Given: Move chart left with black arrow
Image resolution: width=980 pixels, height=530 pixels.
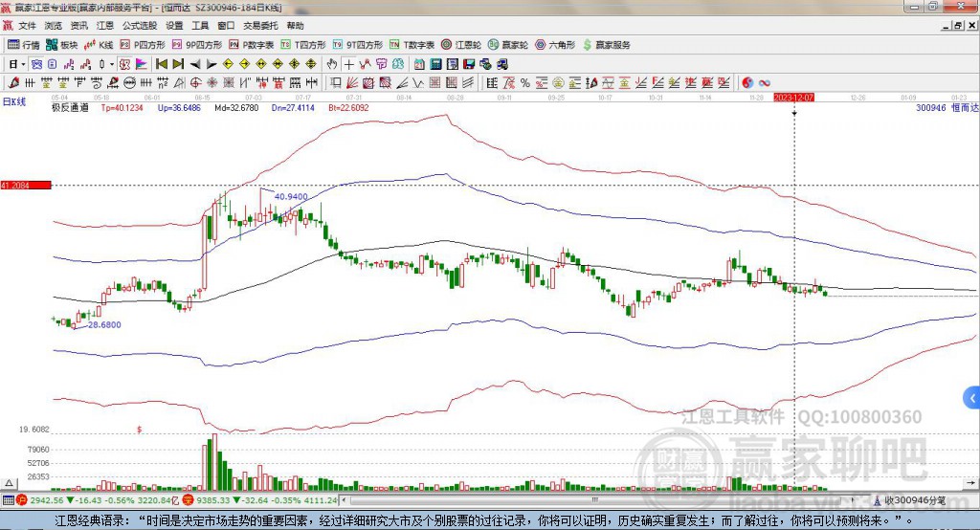Looking at the screenshot, I should [x=195, y=64].
